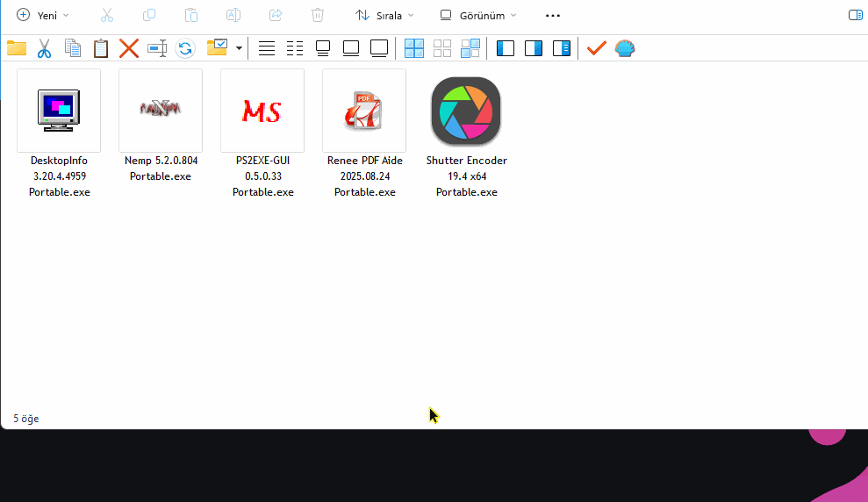Expand the arrow next to Folder Options icon
The width and height of the screenshot is (868, 502).
point(239,48)
